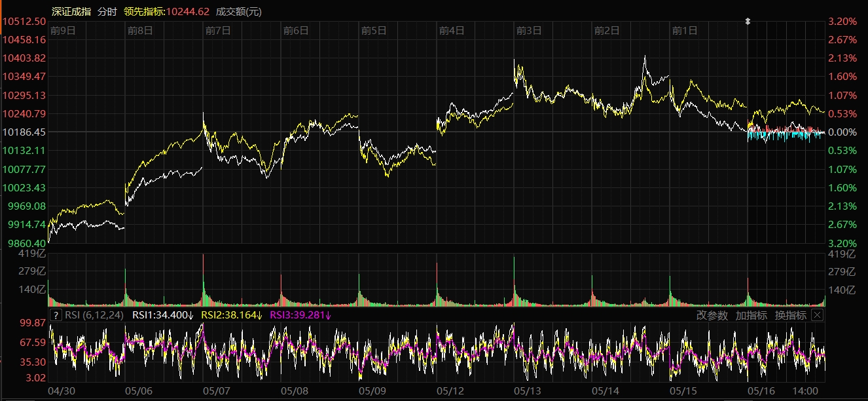Click the 深证成指 index name
This screenshot has height=401, width=868.
point(71,12)
